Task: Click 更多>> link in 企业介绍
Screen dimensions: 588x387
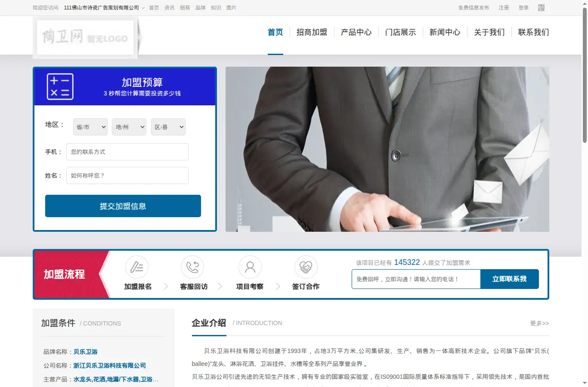Action: (539, 323)
